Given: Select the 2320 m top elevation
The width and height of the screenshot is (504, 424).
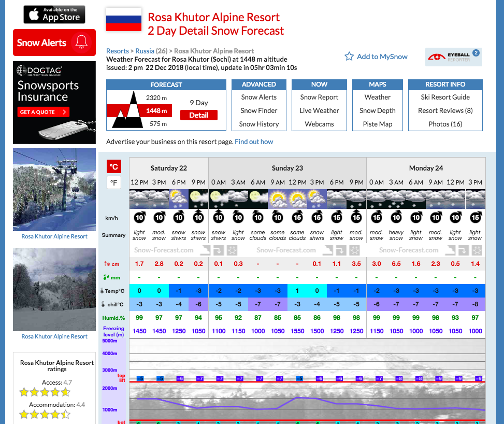Looking at the screenshot, I should (156, 98).
